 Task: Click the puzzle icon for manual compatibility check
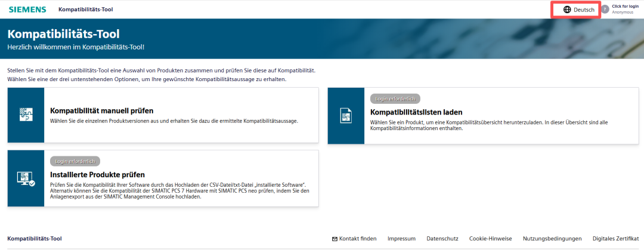click(26, 115)
